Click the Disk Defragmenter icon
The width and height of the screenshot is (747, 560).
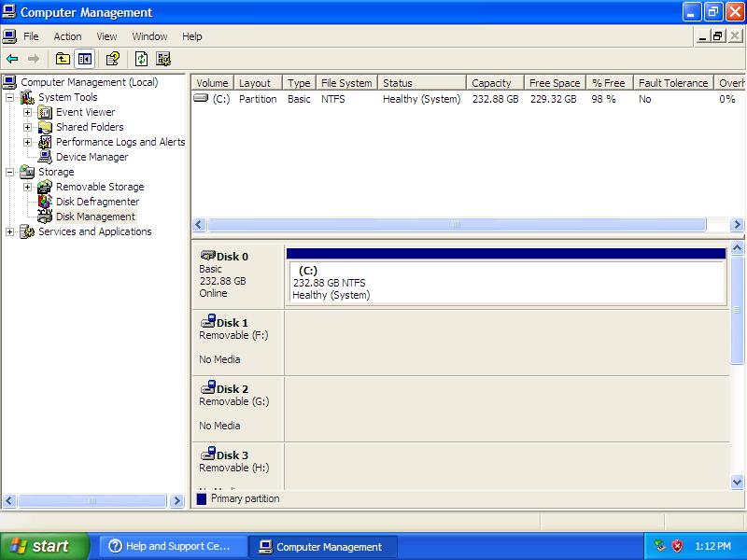point(45,202)
